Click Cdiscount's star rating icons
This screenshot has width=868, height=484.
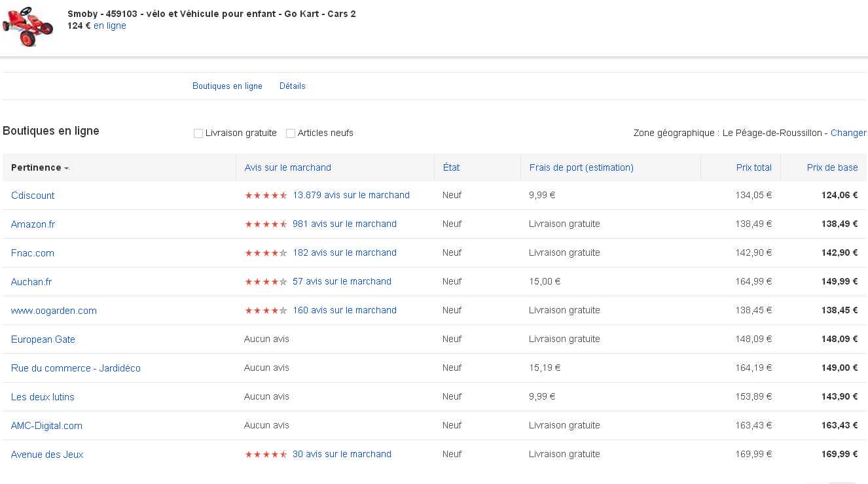coord(266,196)
